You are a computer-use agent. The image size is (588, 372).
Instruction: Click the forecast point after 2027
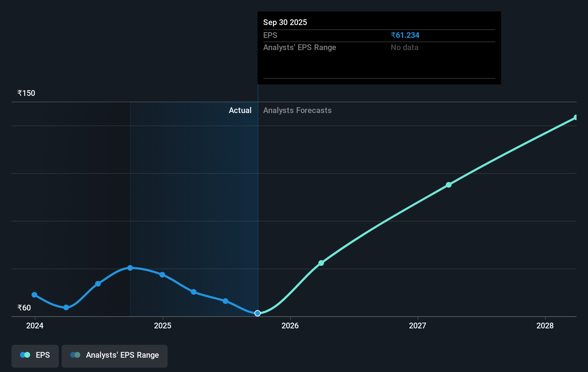449,185
